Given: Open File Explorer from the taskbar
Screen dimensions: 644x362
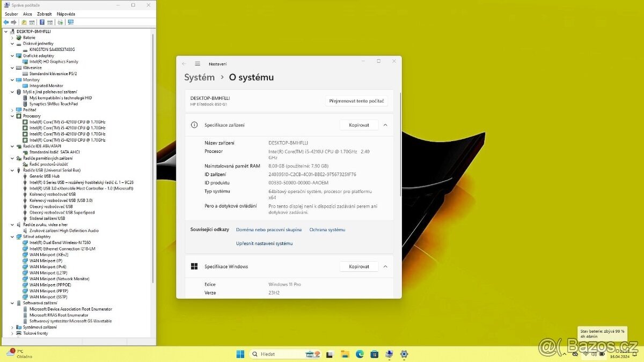Looking at the screenshot, I should [x=345, y=354].
